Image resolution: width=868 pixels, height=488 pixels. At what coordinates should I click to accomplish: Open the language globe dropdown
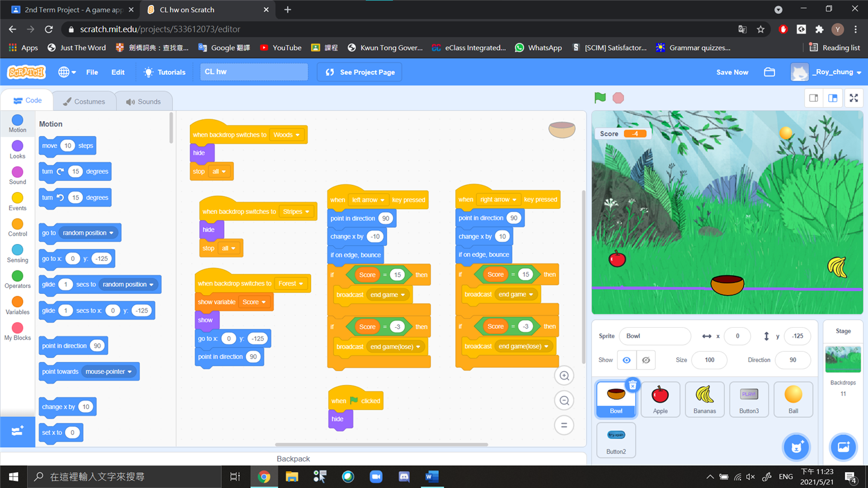click(x=66, y=72)
